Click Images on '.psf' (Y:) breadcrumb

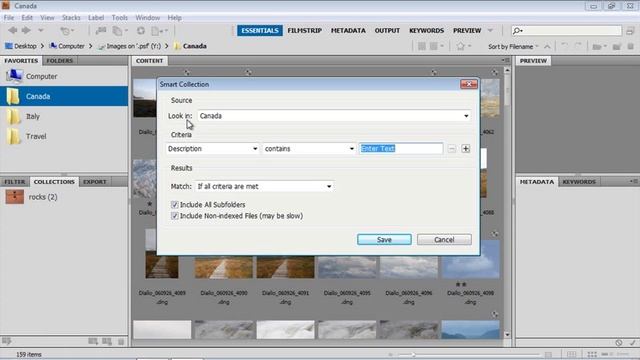[130, 46]
